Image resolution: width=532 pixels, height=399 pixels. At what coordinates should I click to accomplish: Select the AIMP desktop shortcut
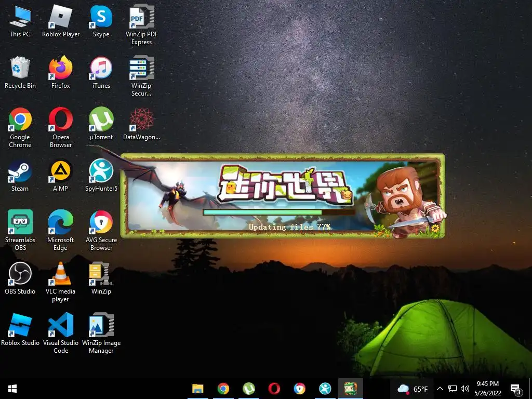(x=61, y=176)
